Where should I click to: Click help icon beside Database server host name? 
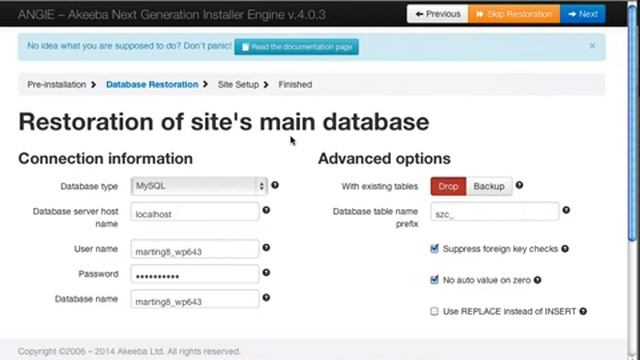tap(266, 210)
